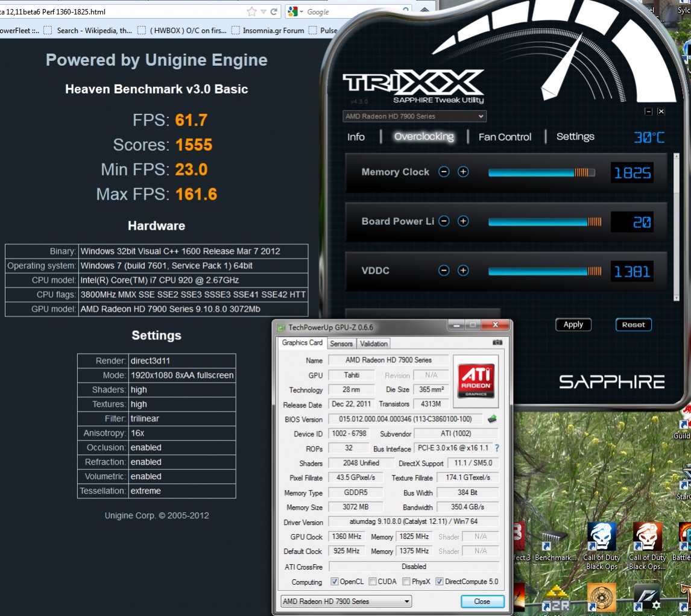Click the Reset button in TRIXX
The image size is (691, 616).
click(x=633, y=325)
